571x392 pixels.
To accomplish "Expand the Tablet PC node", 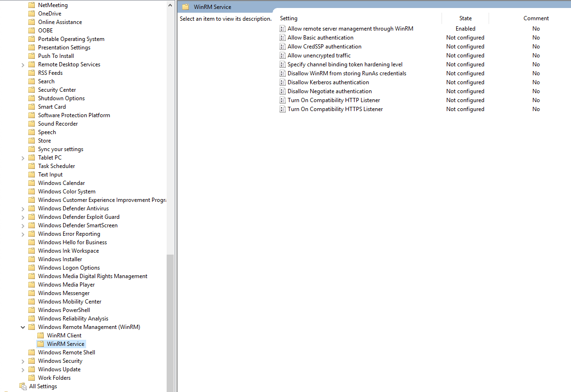I will click(23, 158).
